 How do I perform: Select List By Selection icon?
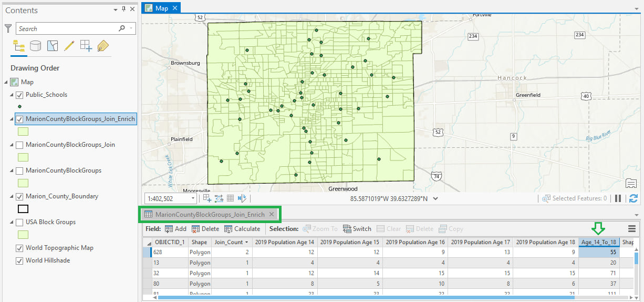tap(52, 46)
